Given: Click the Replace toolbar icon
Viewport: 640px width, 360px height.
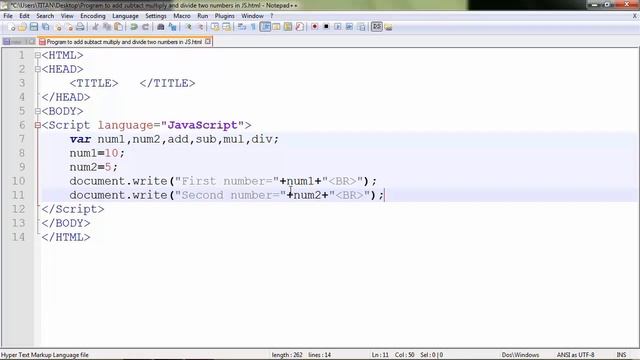Looking at the screenshot, I should pos(173,27).
